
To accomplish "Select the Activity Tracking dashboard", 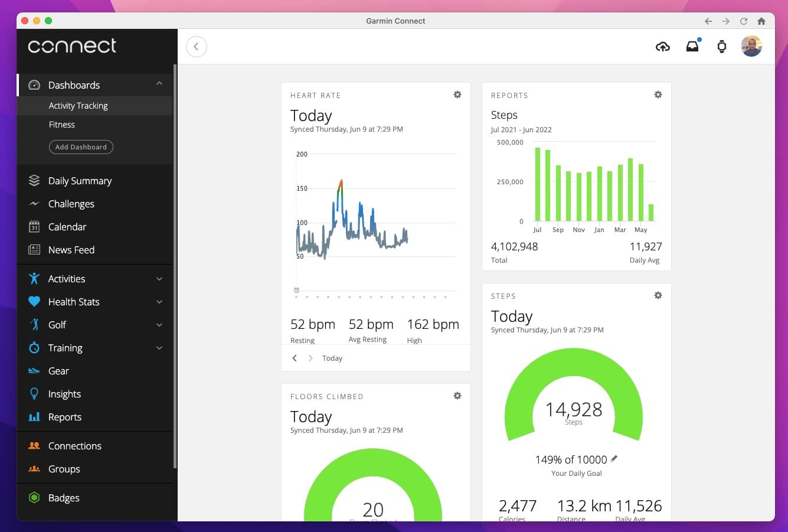I will (x=78, y=105).
